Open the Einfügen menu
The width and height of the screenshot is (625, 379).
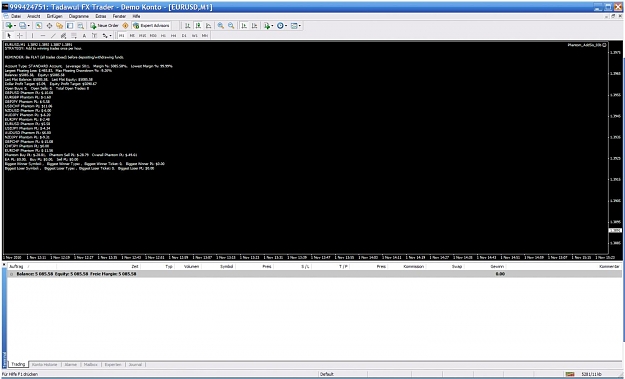point(55,16)
